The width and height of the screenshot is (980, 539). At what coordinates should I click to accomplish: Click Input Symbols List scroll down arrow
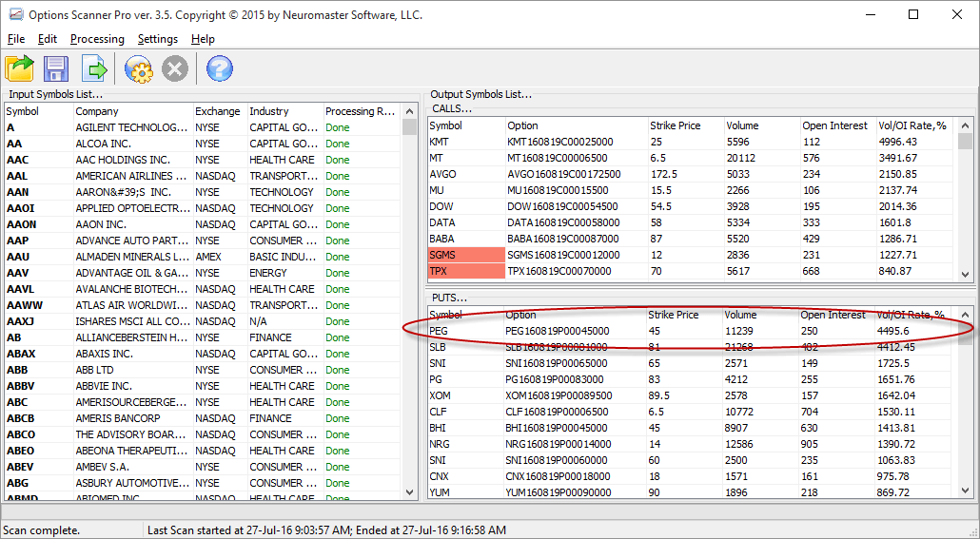pos(409,492)
